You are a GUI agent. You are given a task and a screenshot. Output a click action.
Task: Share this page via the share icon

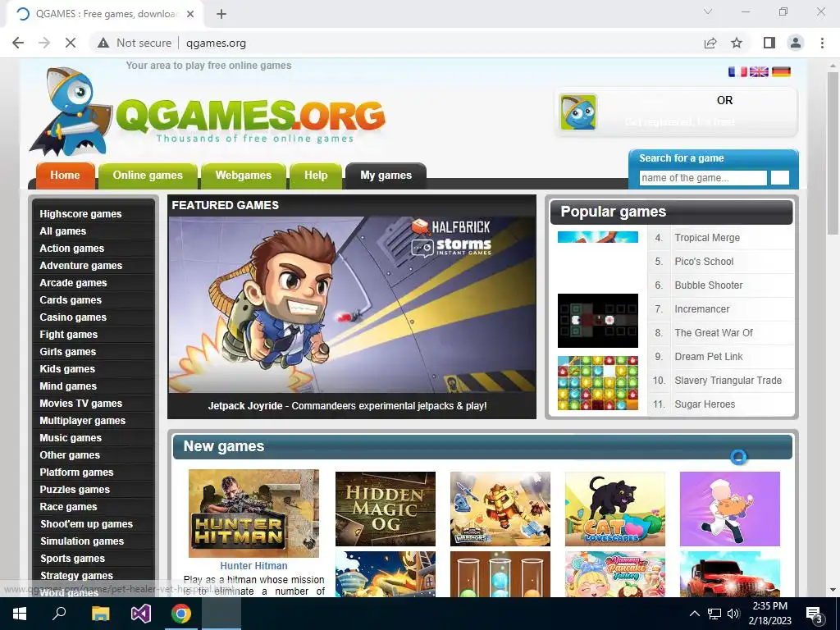click(710, 43)
